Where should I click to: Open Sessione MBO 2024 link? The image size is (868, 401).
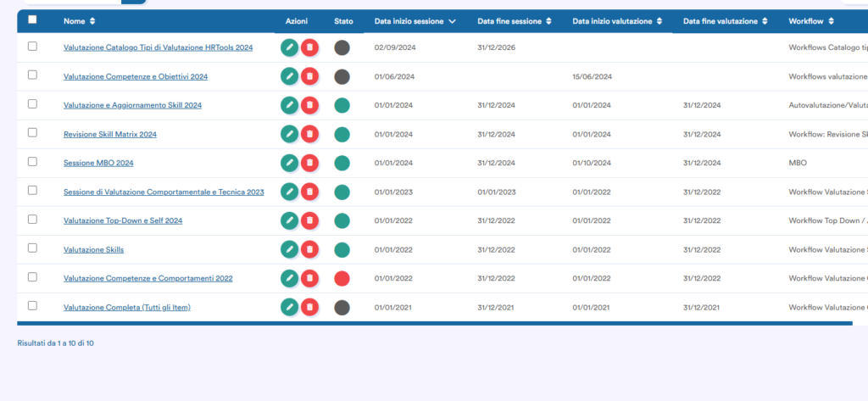pos(98,163)
